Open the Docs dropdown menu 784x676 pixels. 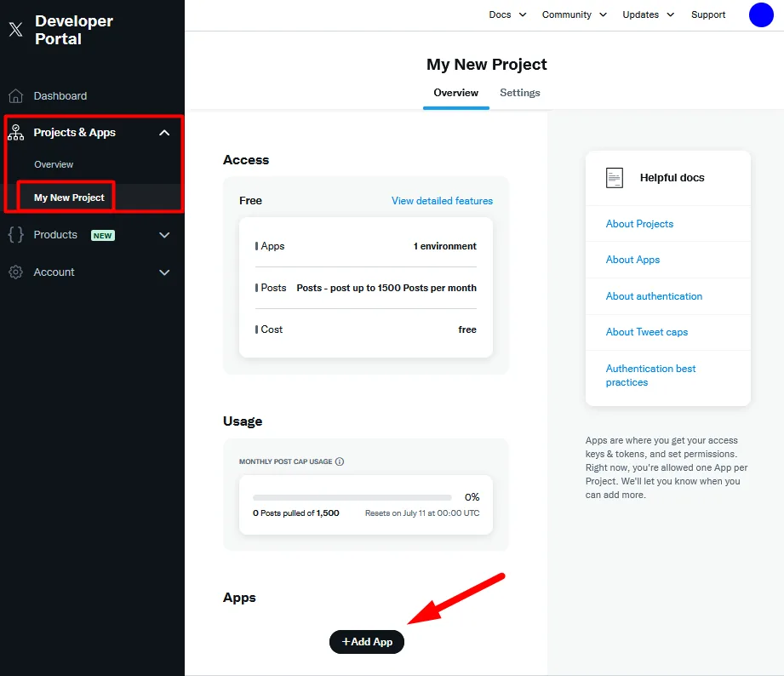click(x=507, y=14)
